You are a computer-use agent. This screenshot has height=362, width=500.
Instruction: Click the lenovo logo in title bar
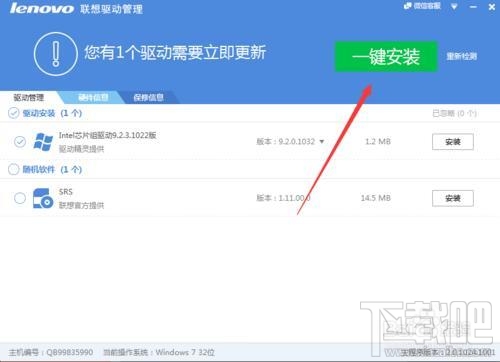(x=41, y=8)
